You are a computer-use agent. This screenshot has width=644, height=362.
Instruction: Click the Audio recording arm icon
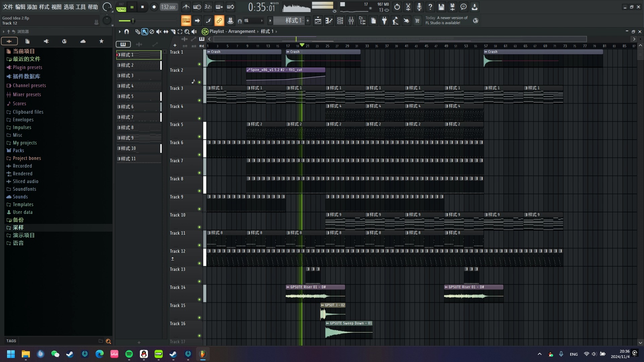click(x=420, y=7)
